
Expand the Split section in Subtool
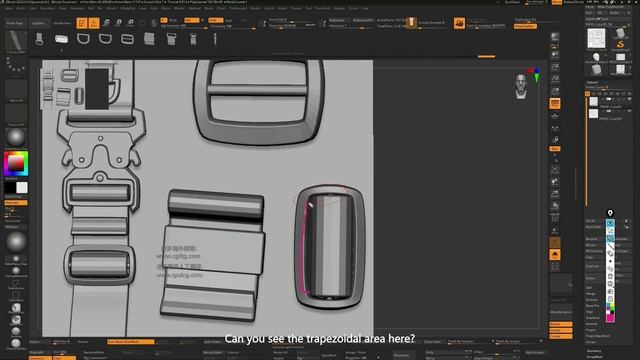point(589,287)
